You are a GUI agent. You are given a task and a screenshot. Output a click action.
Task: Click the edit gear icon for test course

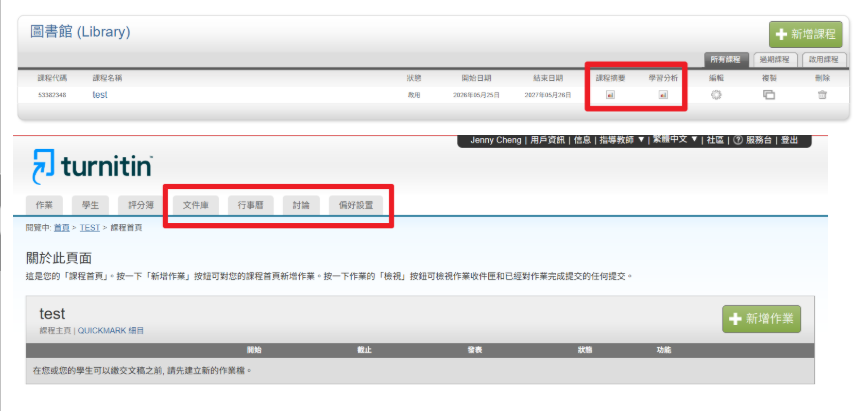[x=716, y=95]
